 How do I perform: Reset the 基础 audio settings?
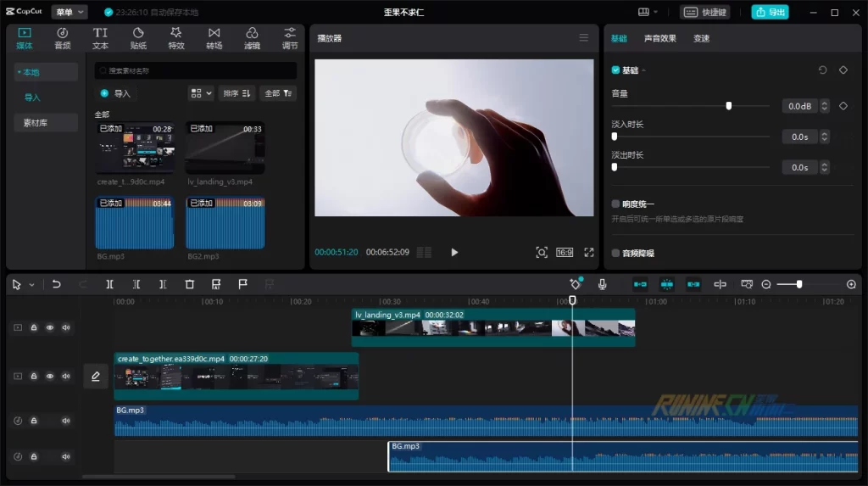[822, 70]
